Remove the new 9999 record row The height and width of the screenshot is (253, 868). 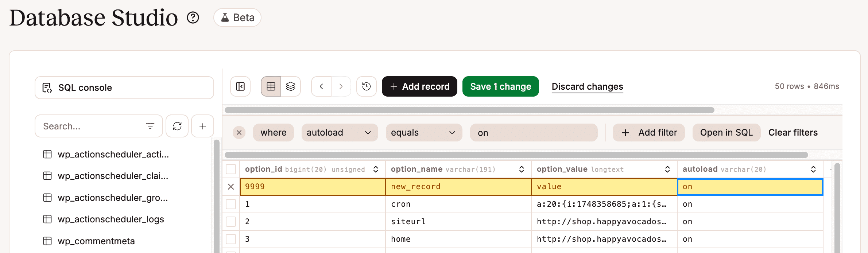coord(231,187)
